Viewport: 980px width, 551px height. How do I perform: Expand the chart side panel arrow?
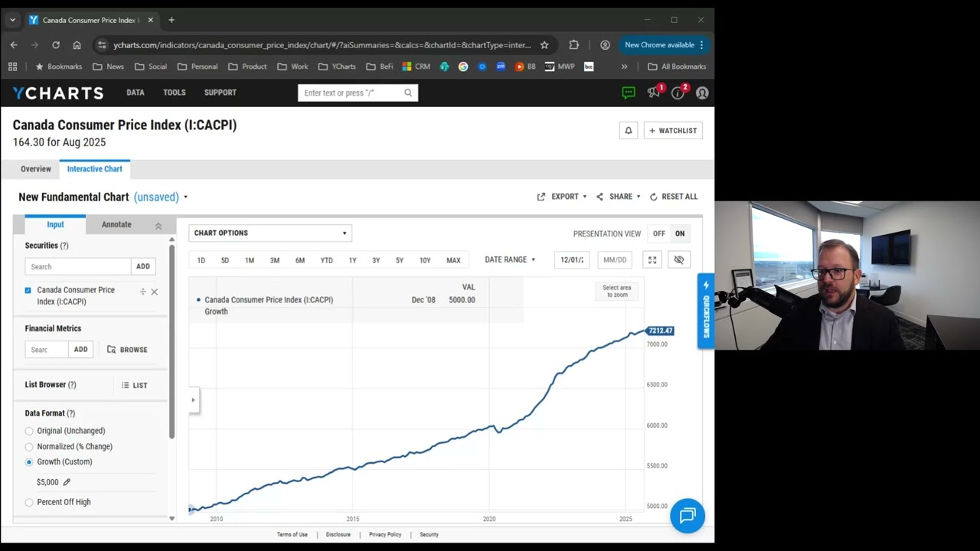tap(193, 399)
